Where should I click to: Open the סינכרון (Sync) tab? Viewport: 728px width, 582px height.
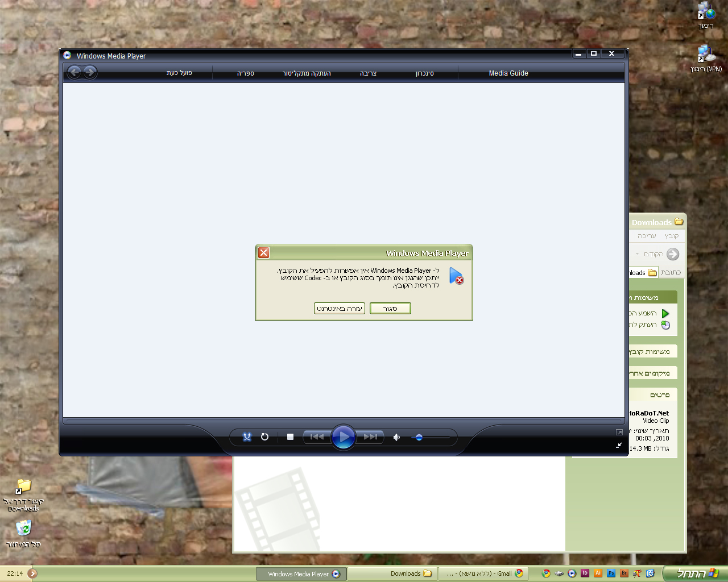click(425, 73)
